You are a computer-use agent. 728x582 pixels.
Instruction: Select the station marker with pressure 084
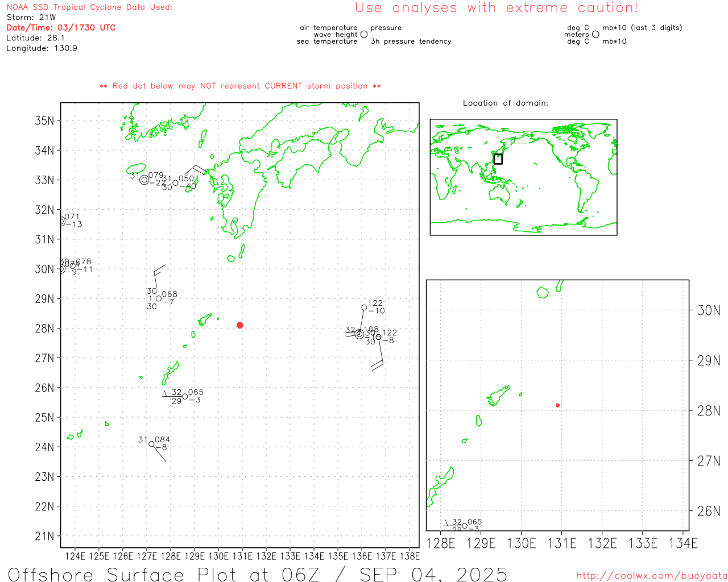151,444
